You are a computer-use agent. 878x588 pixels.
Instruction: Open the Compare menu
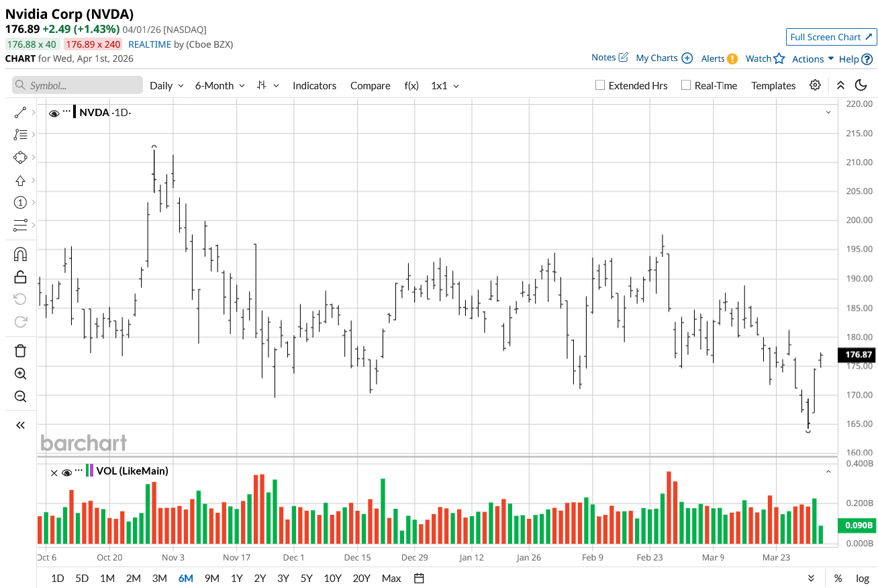pyautogui.click(x=370, y=85)
